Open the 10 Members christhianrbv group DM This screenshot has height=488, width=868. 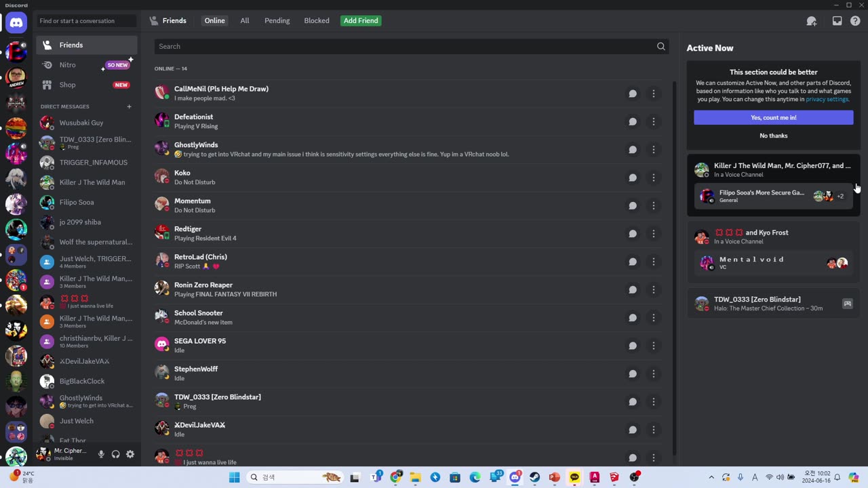tap(87, 342)
